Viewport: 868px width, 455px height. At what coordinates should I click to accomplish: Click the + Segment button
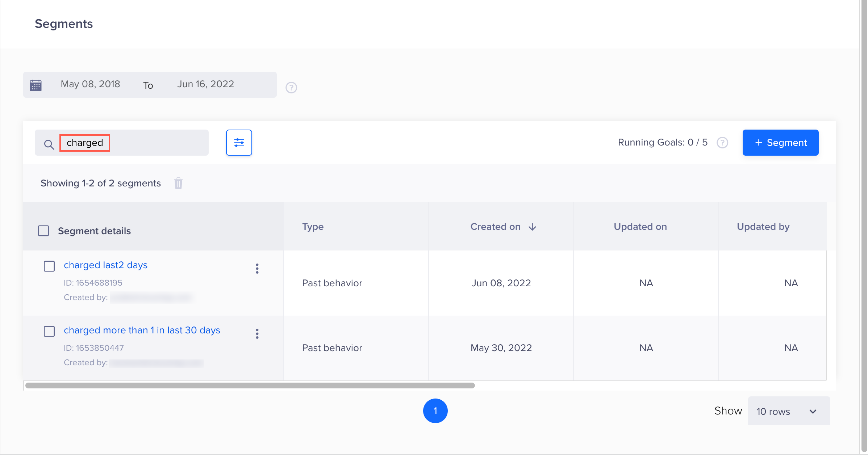(x=781, y=143)
